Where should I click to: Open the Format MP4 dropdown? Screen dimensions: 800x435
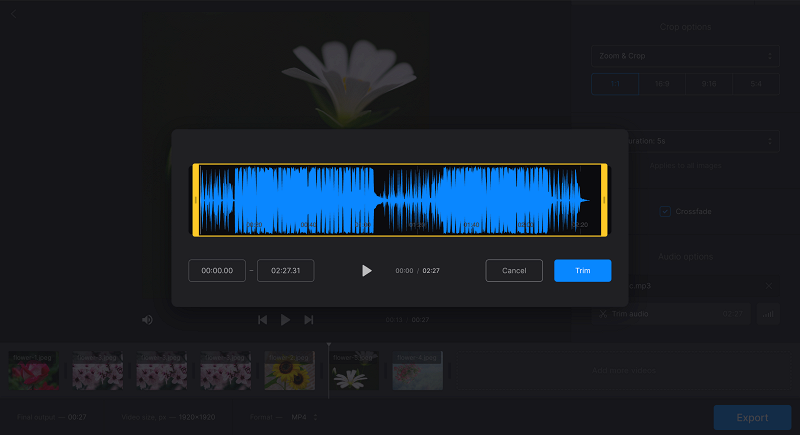304,417
